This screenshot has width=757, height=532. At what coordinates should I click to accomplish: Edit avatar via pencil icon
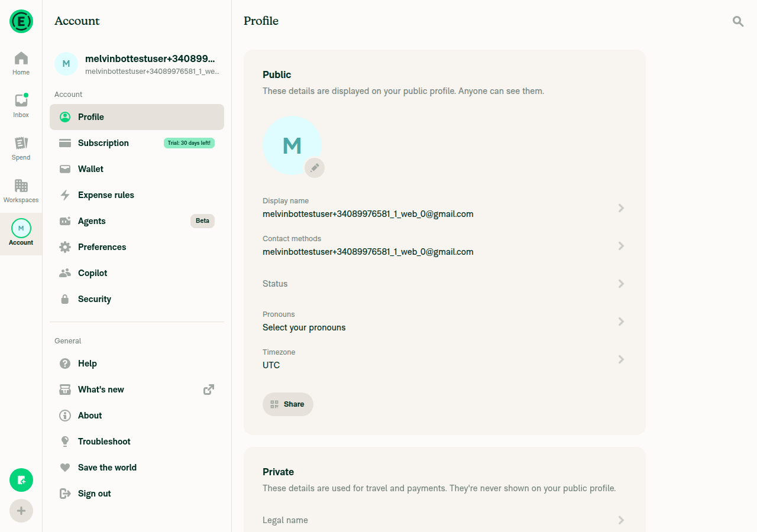pos(315,168)
